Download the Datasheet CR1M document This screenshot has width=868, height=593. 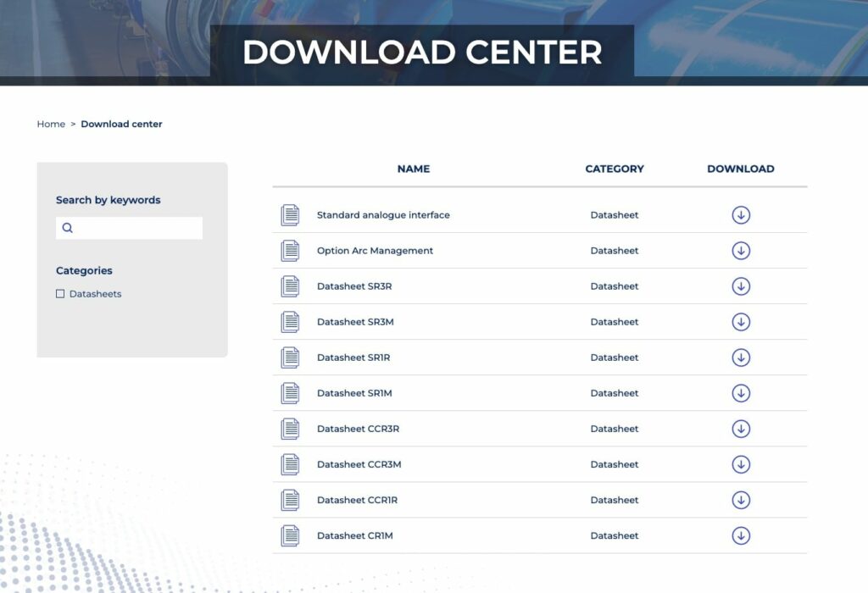[741, 535]
